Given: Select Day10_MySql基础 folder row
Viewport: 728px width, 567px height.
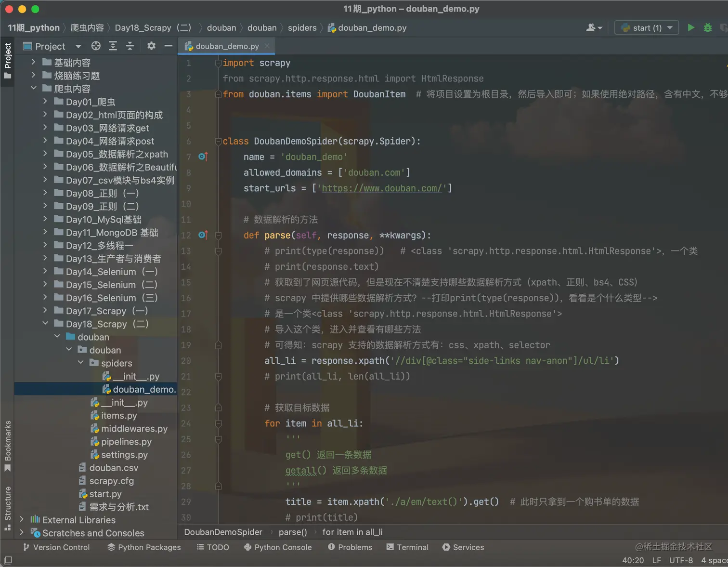Looking at the screenshot, I should point(95,219).
